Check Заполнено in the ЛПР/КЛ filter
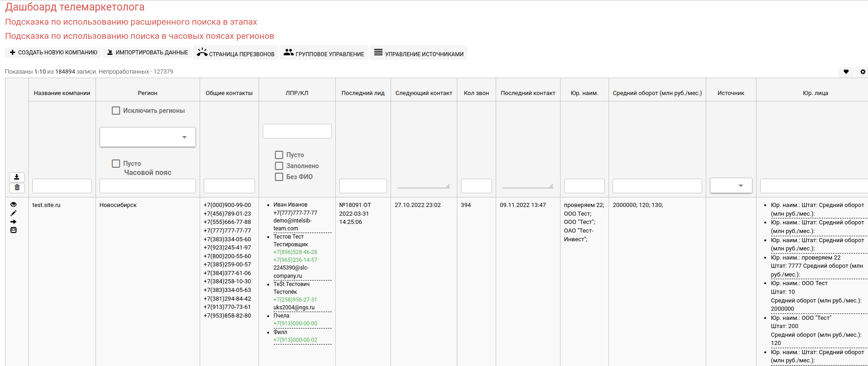Image resolution: width=868 pixels, height=366 pixels. (279, 166)
